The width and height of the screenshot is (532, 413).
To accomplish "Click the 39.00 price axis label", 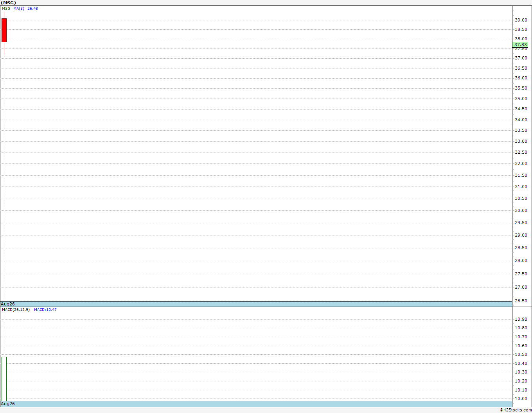I will pyautogui.click(x=521, y=20).
